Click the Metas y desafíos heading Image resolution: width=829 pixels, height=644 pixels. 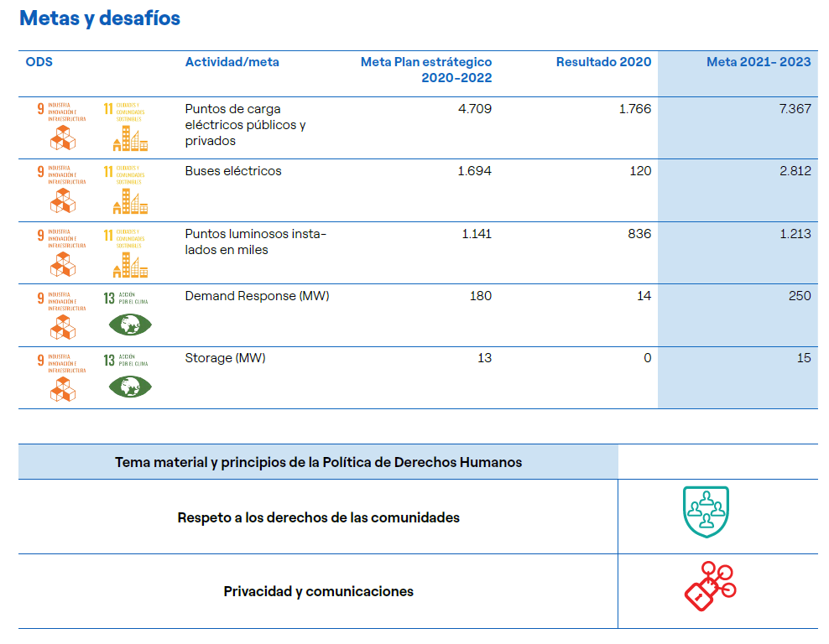coord(100,18)
